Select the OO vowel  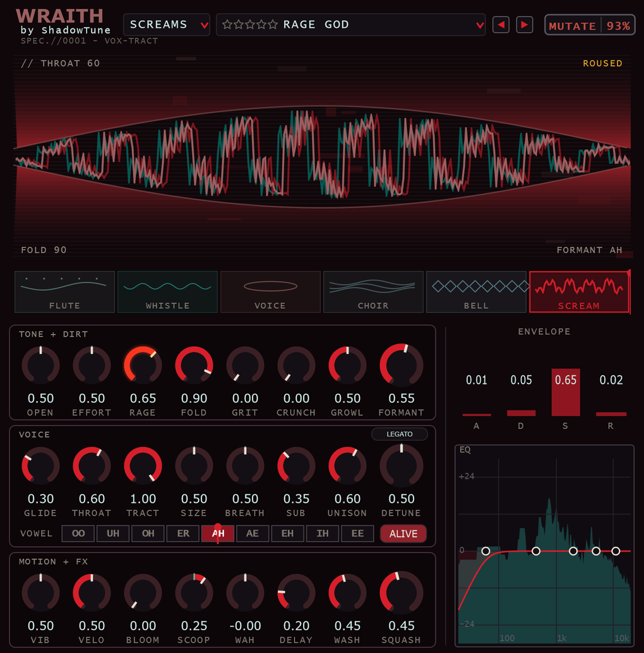78,534
